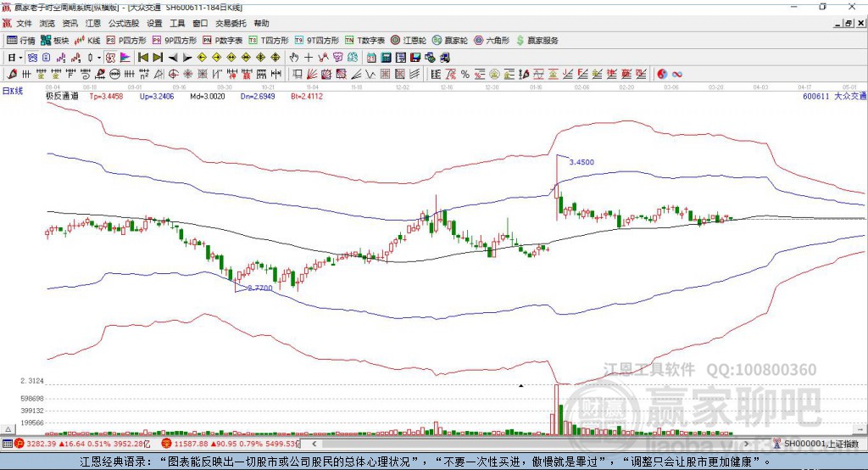Open the 资讯 menu
Viewport: 868px width, 470px height.
[70, 23]
